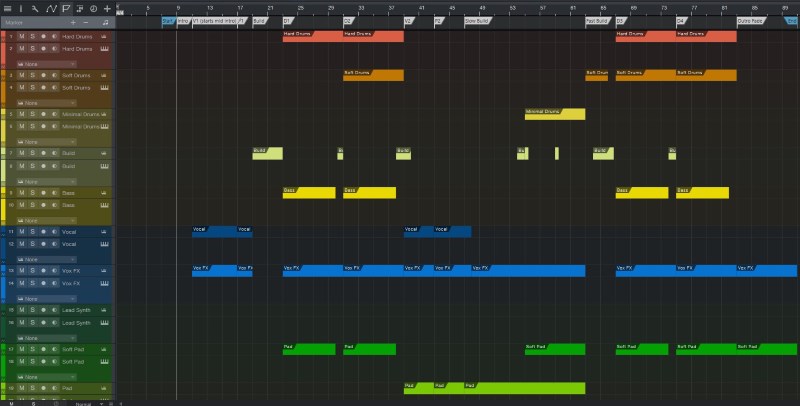Add tracks with the toolbar plus icon
800x406 pixels.
click(107, 9)
